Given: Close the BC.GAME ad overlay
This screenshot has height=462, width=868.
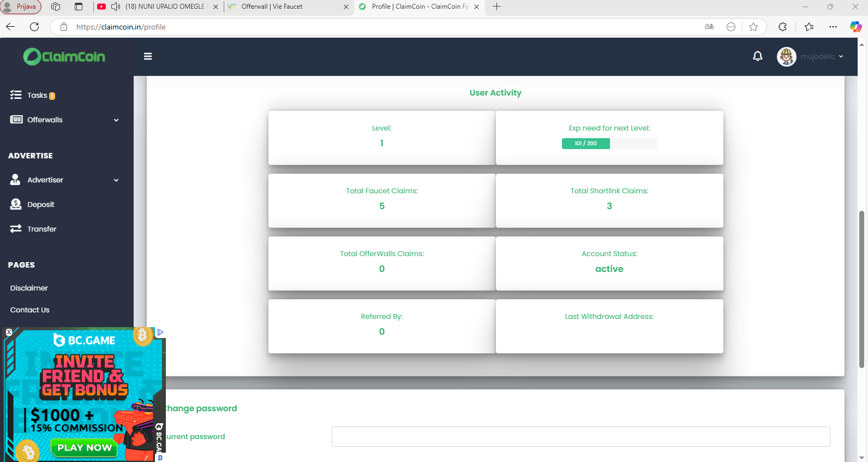Looking at the screenshot, I should pyautogui.click(x=9, y=332).
